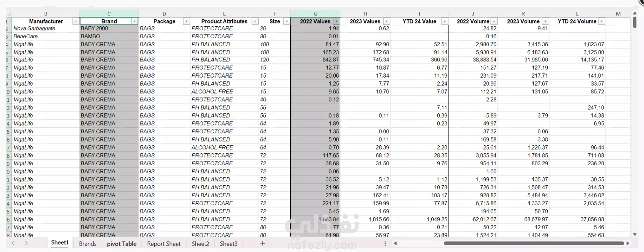644x252 pixels.
Task: Click the 103.17 cell in YTD 24 Value
Action: 419,195
